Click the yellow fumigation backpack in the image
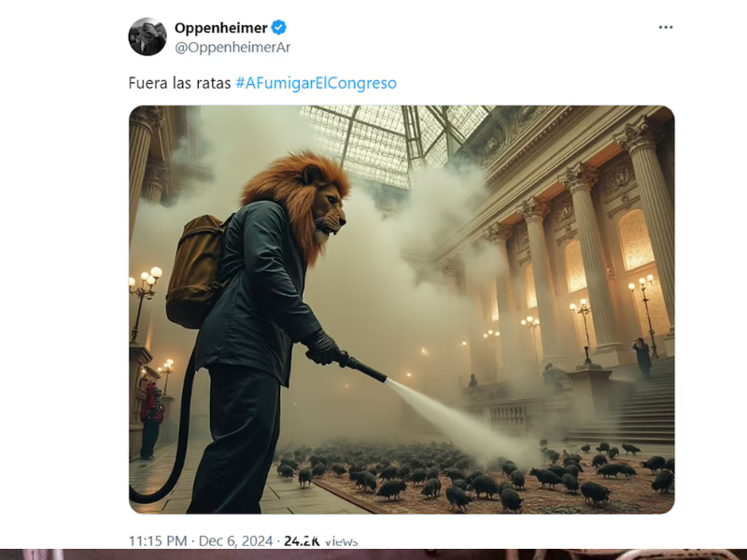The width and height of the screenshot is (747, 560). click(x=198, y=272)
